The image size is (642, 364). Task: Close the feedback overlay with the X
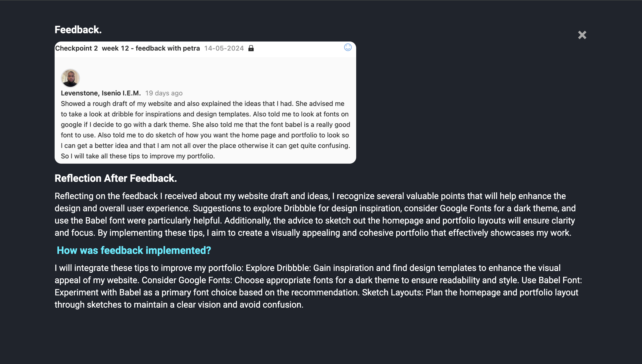(x=582, y=35)
